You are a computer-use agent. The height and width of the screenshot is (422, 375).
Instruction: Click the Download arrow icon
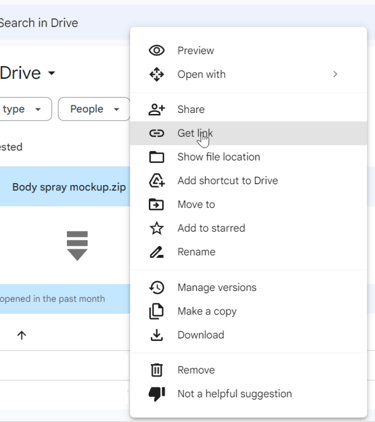156,335
